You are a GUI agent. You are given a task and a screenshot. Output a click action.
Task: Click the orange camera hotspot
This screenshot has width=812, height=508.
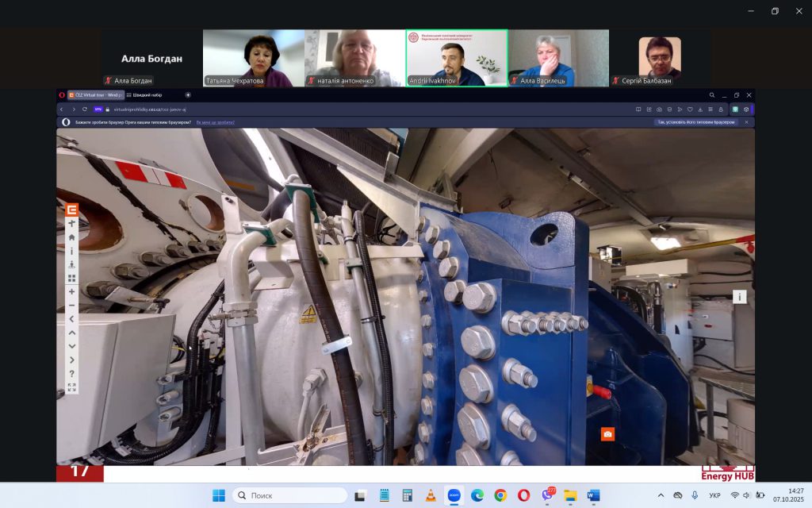(607, 434)
